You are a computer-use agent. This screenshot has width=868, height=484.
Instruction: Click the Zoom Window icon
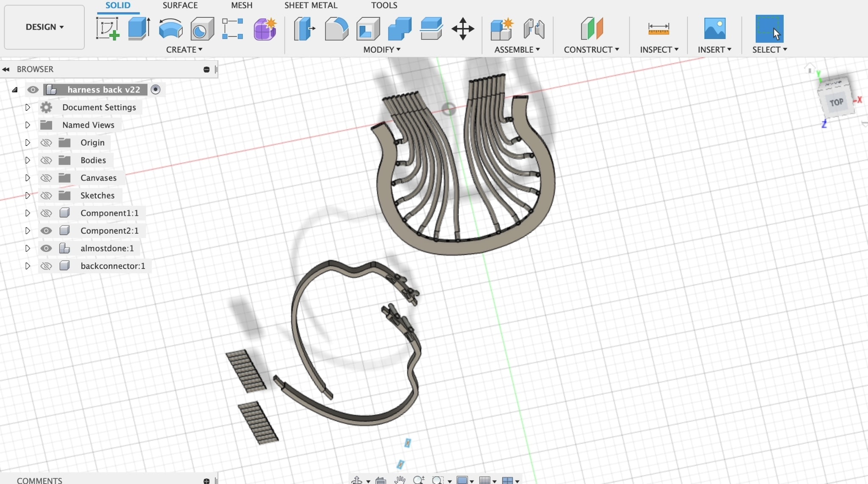[437, 480]
